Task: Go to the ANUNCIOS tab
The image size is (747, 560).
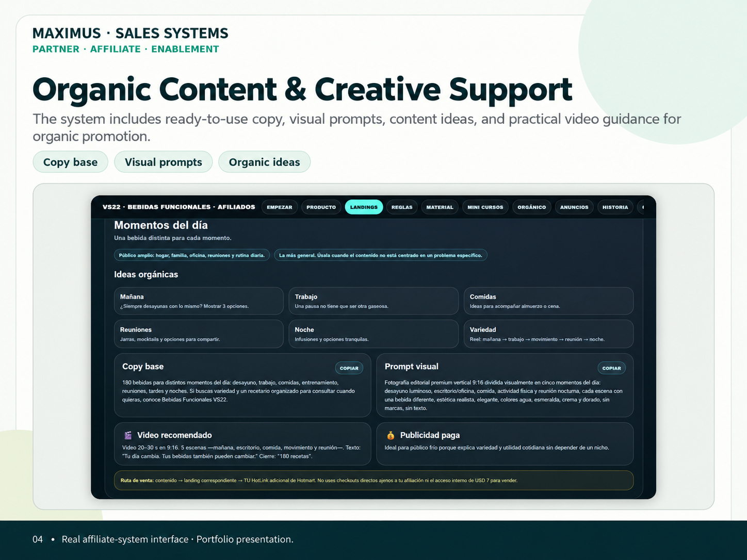Action: 574,207
